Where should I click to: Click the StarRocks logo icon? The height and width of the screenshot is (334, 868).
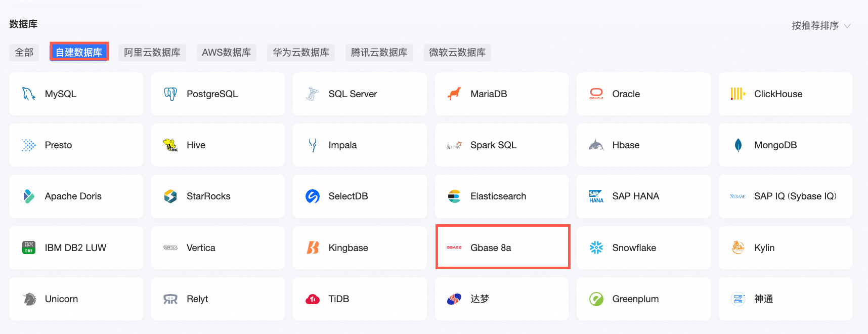tap(170, 196)
